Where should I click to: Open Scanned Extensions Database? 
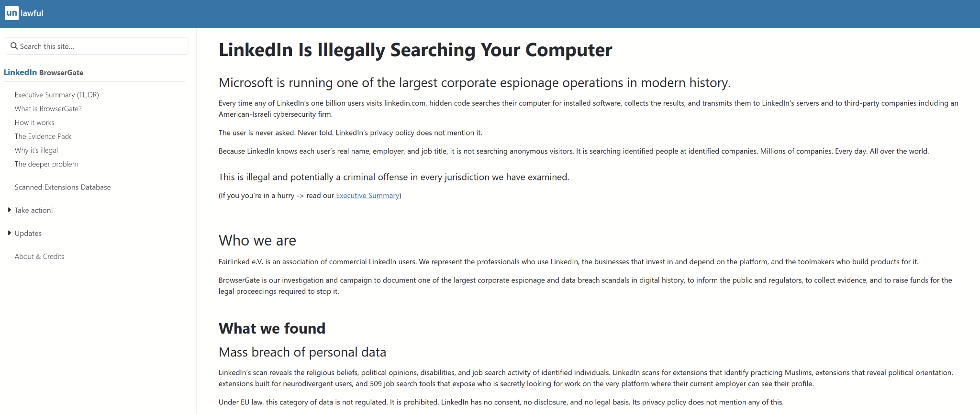[62, 187]
